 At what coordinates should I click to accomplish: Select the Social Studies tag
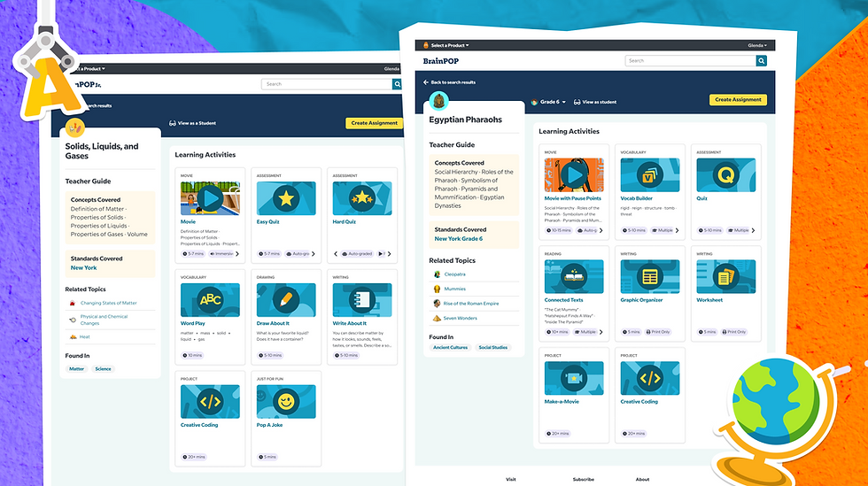pos(492,348)
